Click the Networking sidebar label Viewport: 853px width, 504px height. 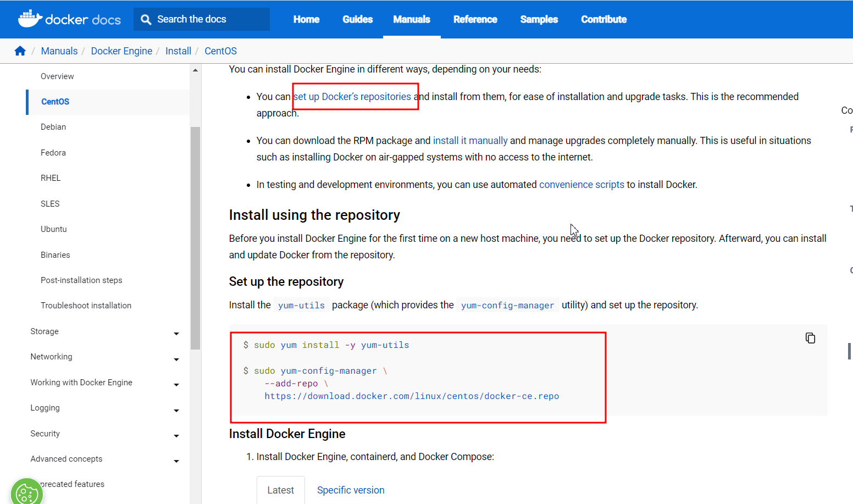(51, 357)
